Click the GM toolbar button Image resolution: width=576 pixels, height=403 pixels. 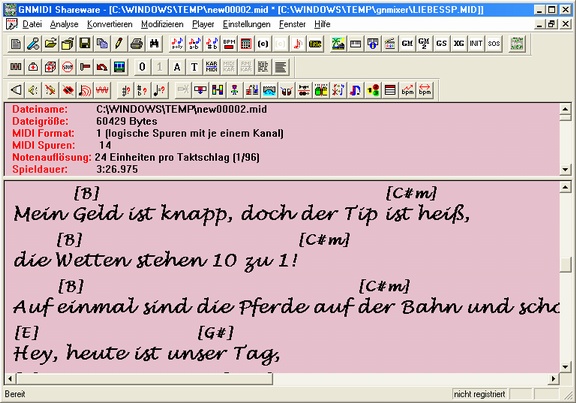tap(407, 44)
